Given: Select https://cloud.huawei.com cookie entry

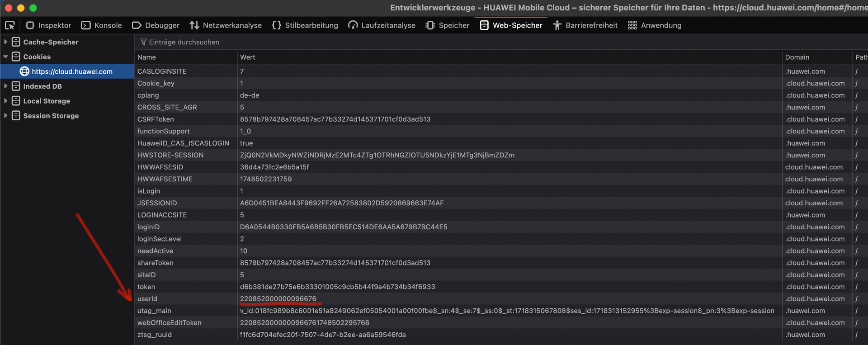Looking at the screenshot, I should (72, 71).
